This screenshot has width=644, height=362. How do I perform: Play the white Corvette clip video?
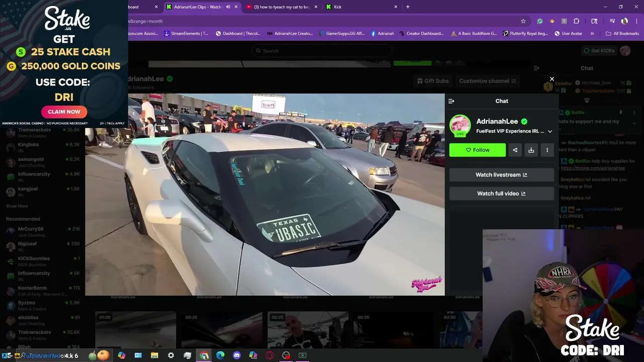tap(265, 195)
